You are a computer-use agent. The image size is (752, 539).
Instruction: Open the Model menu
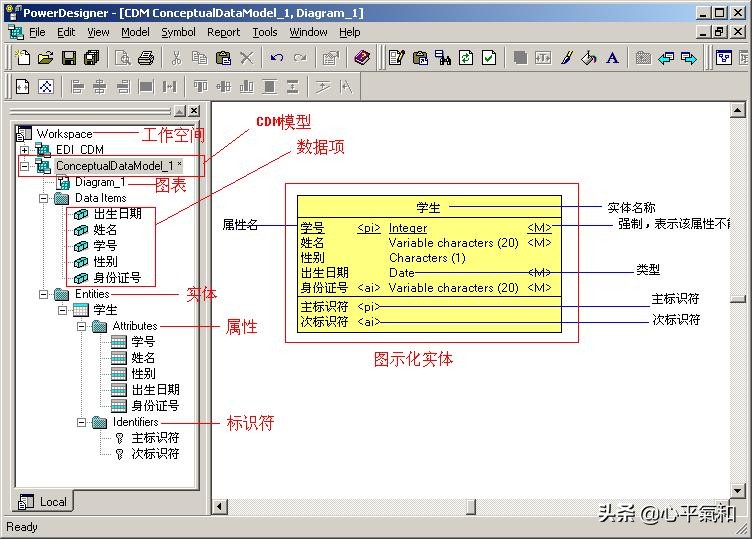coord(135,32)
